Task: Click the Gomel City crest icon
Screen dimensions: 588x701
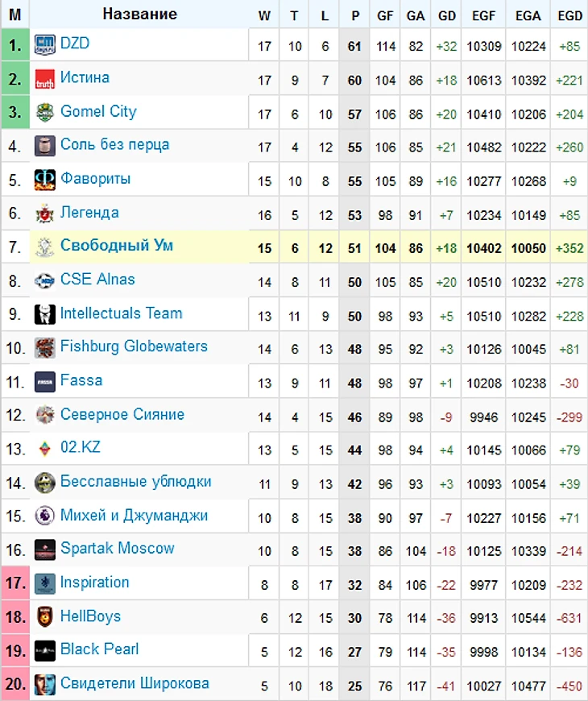Action: [44, 112]
